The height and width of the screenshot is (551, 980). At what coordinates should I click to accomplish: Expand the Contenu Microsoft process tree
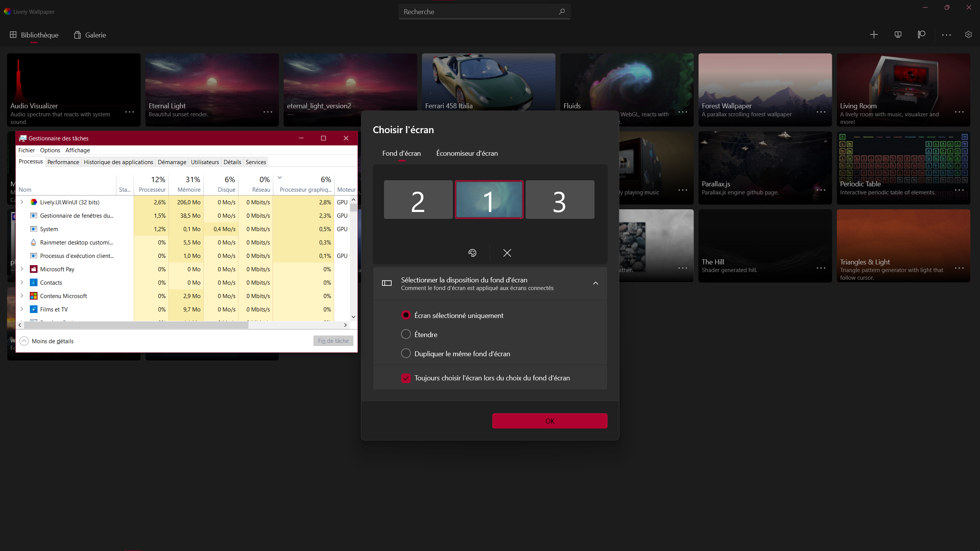tap(22, 295)
